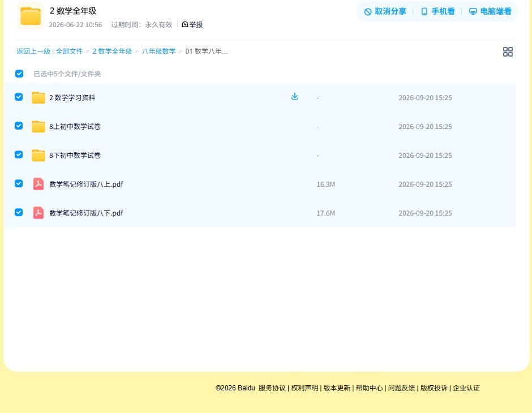Click the 2 数学学习资料 folder icon
The image size is (532, 413).
[38, 98]
